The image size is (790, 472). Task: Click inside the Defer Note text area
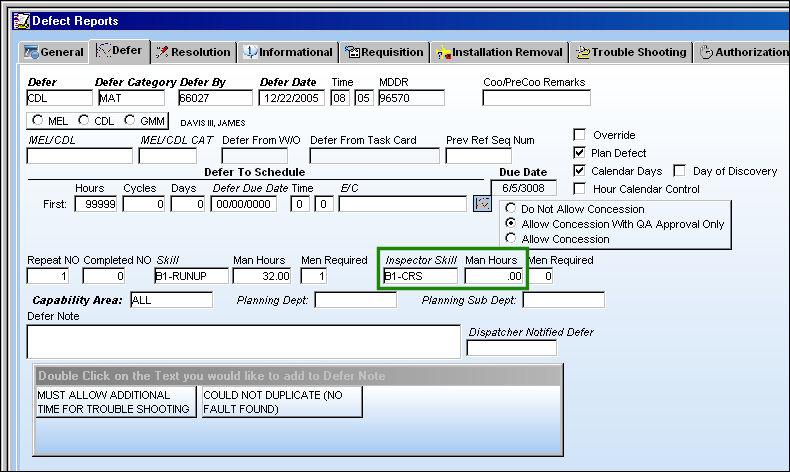click(244, 342)
